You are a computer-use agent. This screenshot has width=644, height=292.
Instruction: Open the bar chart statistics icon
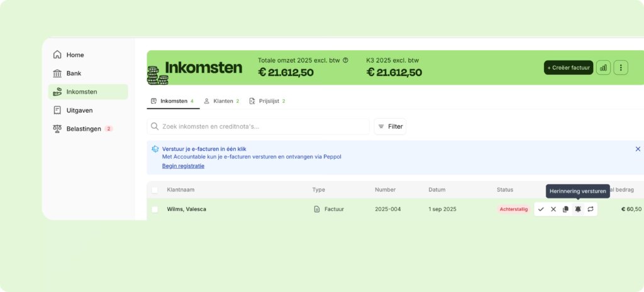pos(603,67)
